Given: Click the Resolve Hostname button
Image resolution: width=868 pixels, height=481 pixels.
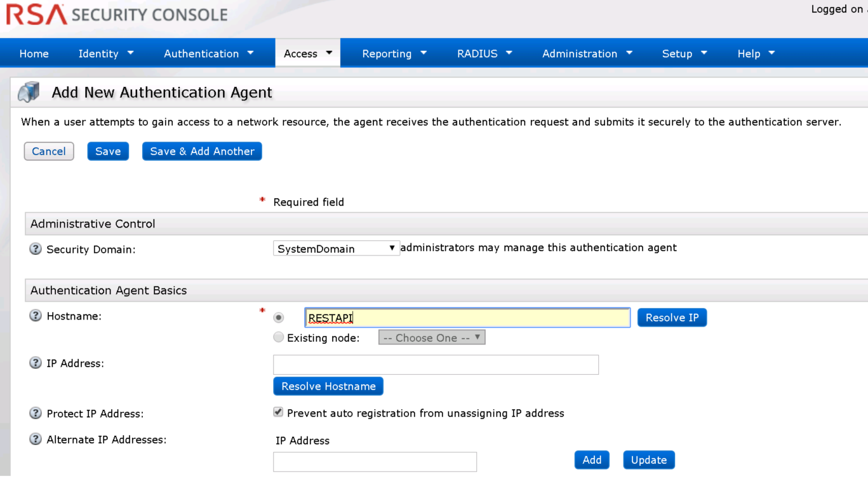Looking at the screenshot, I should click(328, 386).
